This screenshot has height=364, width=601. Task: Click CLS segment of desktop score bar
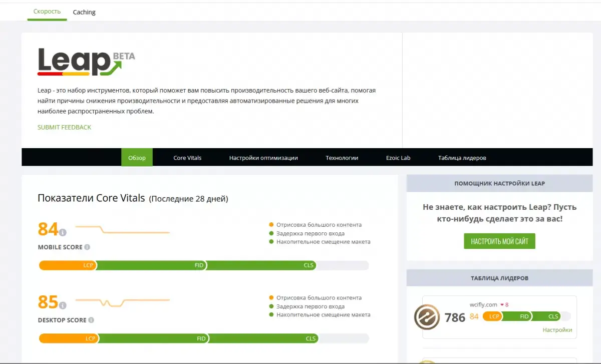[263, 338]
